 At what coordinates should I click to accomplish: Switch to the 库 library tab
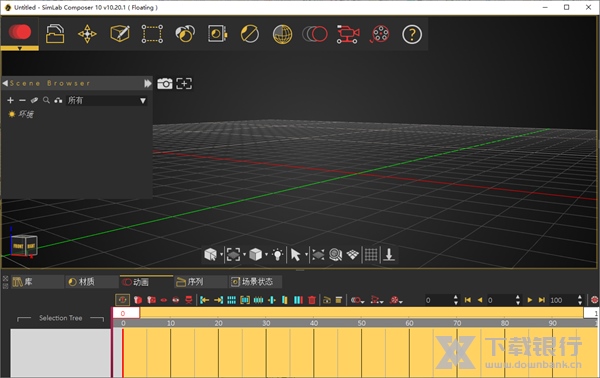click(37, 282)
